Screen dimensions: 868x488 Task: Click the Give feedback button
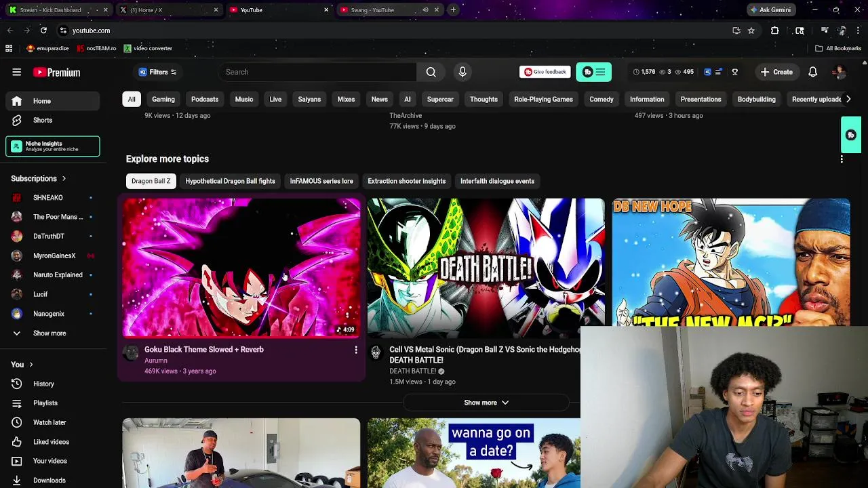coord(545,72)
